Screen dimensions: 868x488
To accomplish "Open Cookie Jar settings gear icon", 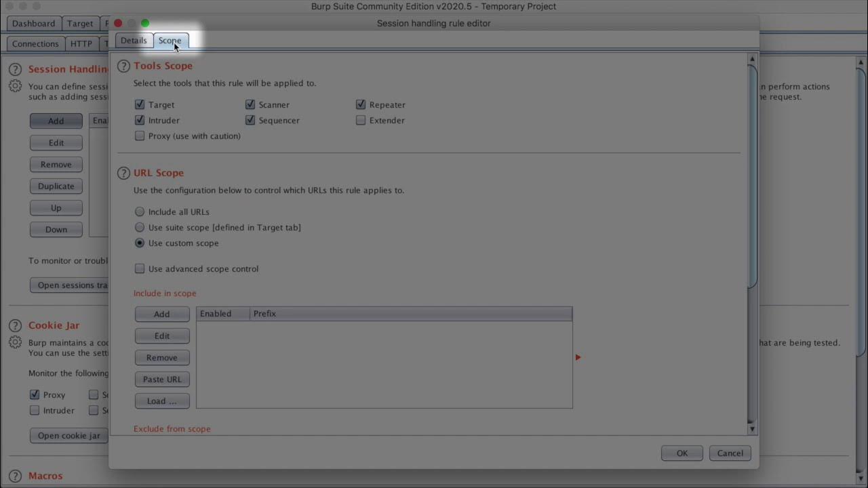I will (15, 343).
